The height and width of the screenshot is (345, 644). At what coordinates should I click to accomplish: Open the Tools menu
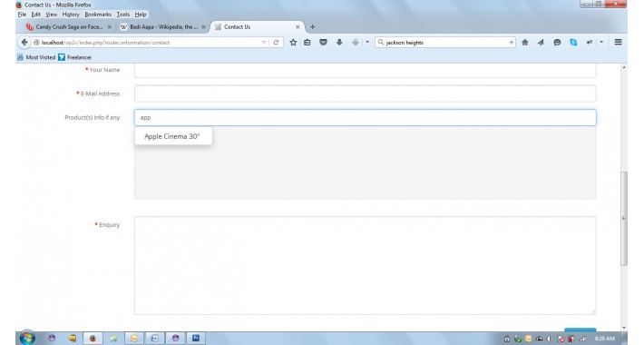(x=122, y=15)
